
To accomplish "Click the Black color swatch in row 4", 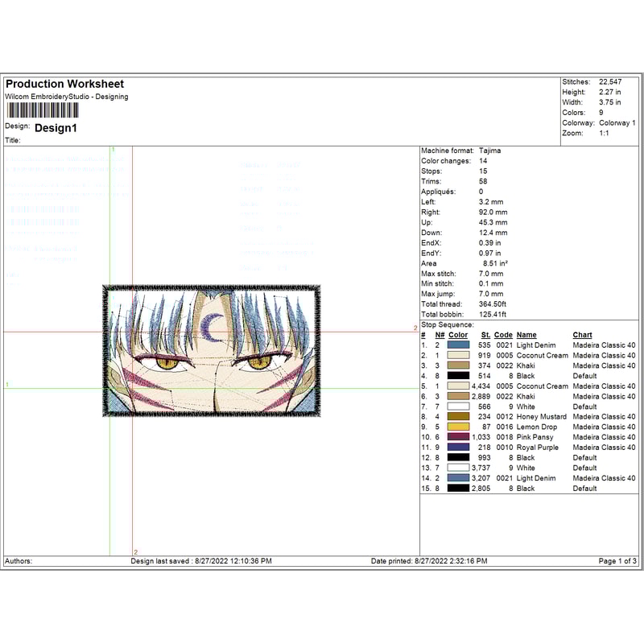I will click(458, 374).
